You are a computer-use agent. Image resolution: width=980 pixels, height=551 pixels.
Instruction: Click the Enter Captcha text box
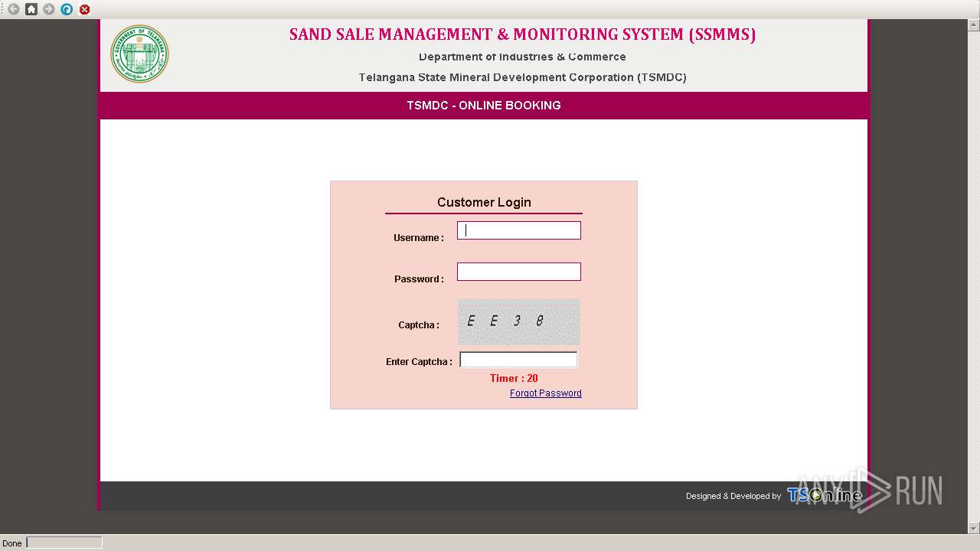518,360
